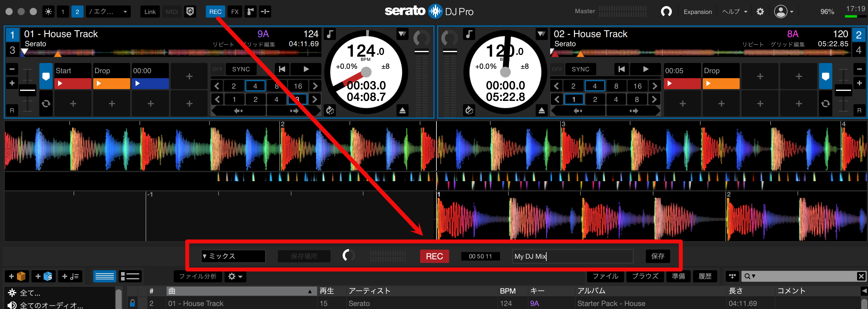Click the beatgrid edit icon below deck 1 platter

point(330,110)
